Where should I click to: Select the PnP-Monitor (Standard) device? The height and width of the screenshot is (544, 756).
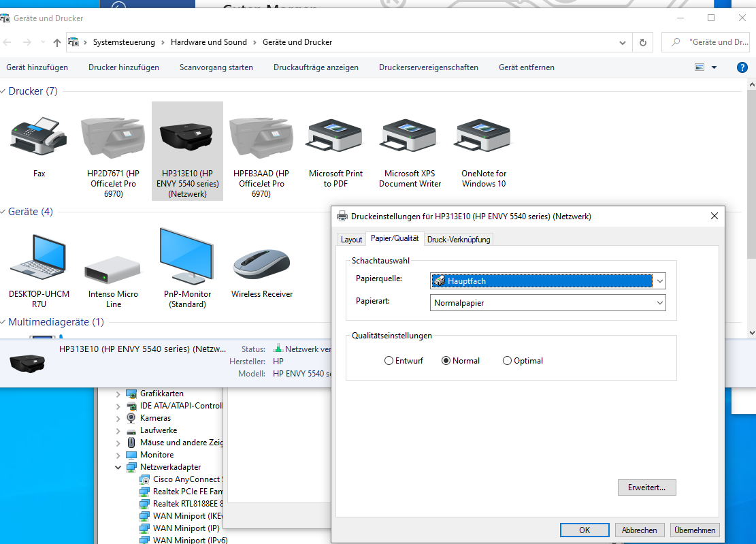pos(187,255)
